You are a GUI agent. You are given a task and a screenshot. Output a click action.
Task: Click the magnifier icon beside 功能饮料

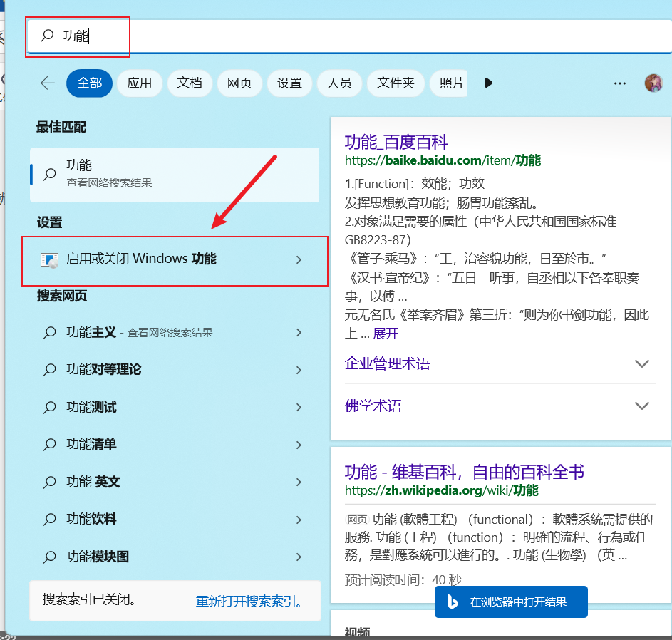click(49, 519)
